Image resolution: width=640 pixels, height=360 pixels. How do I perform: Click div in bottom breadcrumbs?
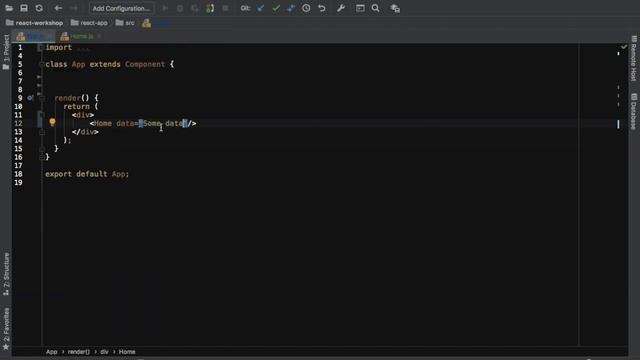104,352
